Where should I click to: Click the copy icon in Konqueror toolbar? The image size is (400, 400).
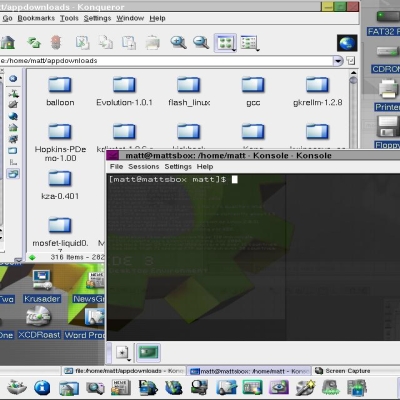click(105, 42)
